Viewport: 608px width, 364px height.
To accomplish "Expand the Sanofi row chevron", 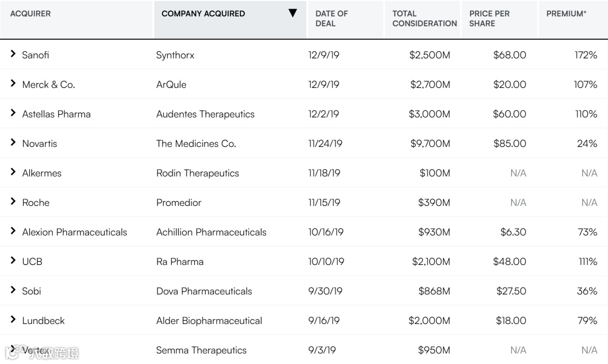I will click(13, 54).
